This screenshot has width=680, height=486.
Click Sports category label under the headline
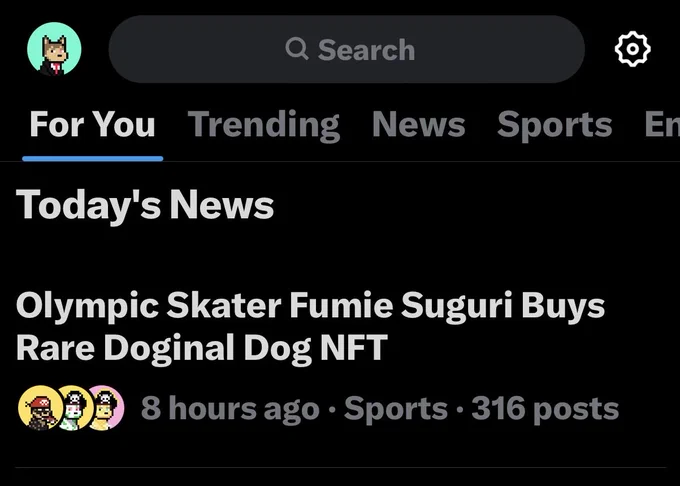(396, 408)
